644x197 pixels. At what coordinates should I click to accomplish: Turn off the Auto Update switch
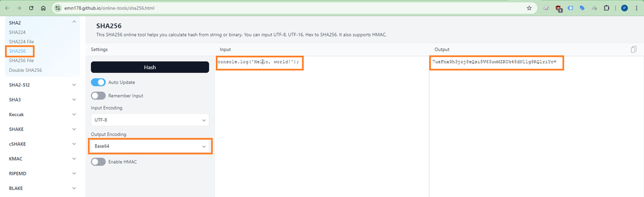point(98,82)
